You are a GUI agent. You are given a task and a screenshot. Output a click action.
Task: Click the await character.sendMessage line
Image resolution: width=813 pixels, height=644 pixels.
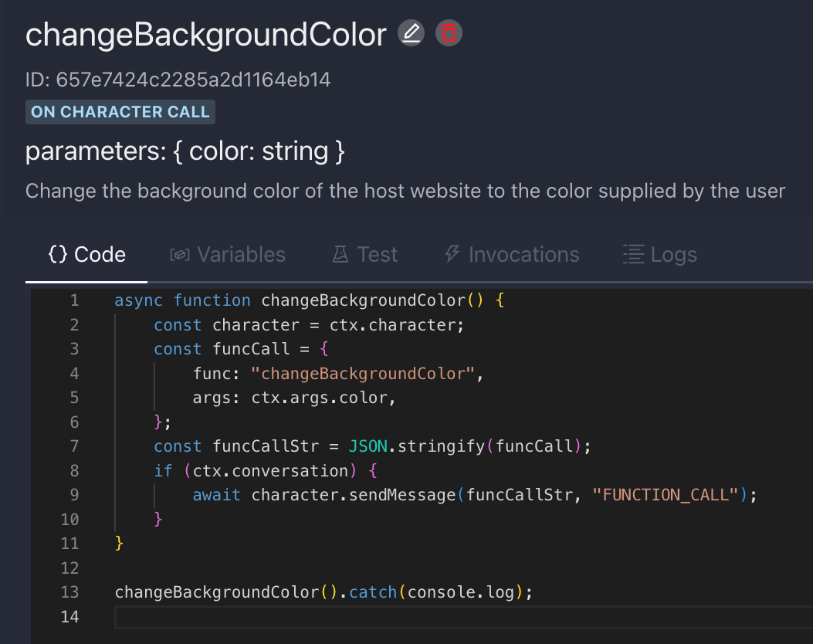click(475, 495)
